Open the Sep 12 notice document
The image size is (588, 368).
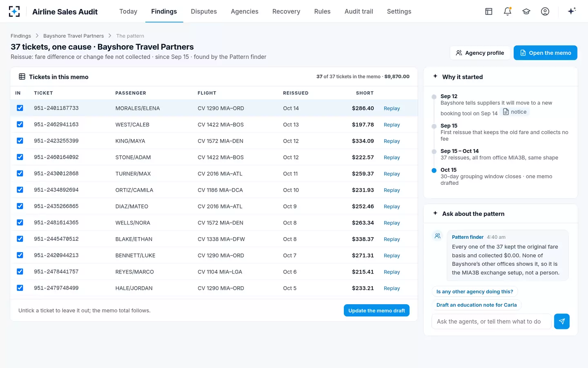514,112
